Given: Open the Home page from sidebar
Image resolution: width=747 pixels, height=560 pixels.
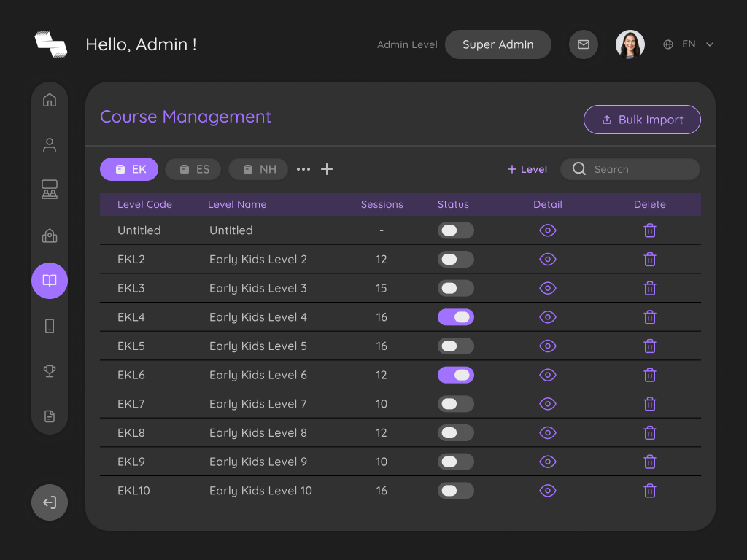Looking at the screenshot, I should (50, 100).
